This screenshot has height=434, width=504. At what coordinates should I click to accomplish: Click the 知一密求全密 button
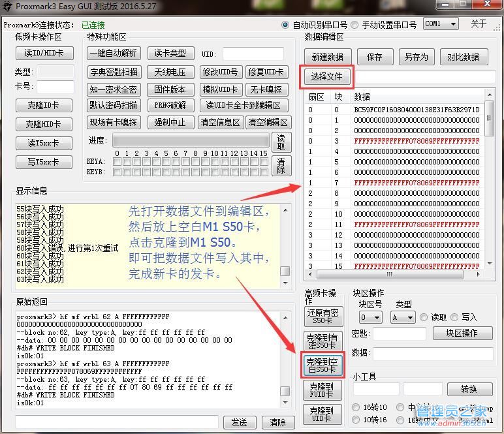pos(114,89)
